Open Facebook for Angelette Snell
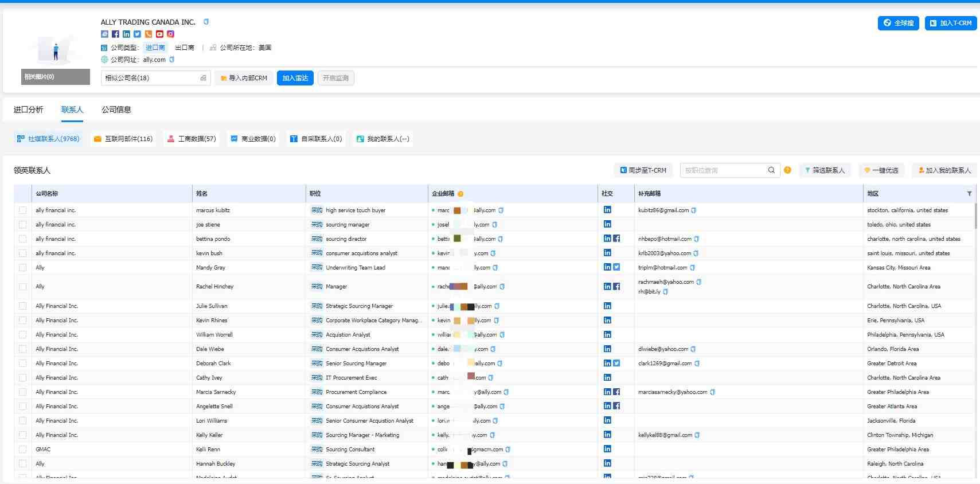This screenshot has width=980, height=484. (616, 406)
